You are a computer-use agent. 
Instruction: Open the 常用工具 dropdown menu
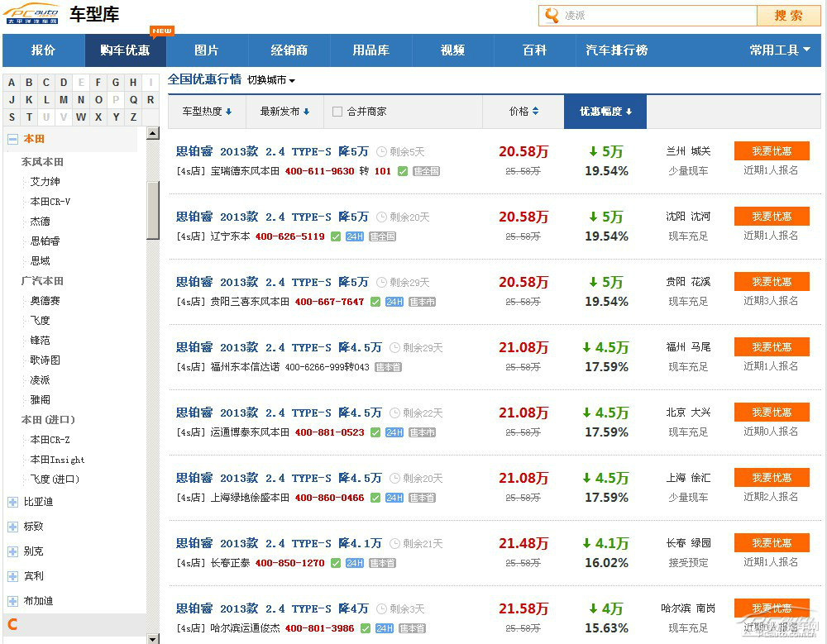pyautogui.click(x=780, y=50)
